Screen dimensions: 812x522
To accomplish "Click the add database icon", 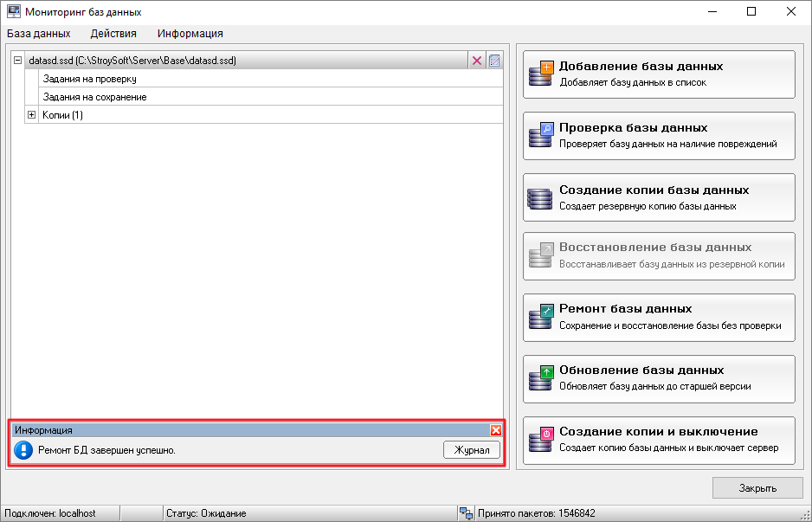I will click(x=540, y=74).
